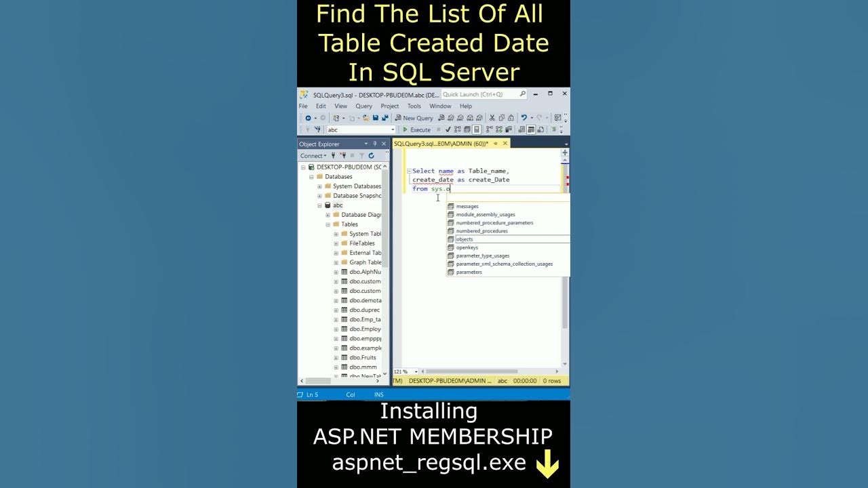Viewport: 868px width, 488px height.
Task: Select Results to Grid mode
Action: click(531, 129)
